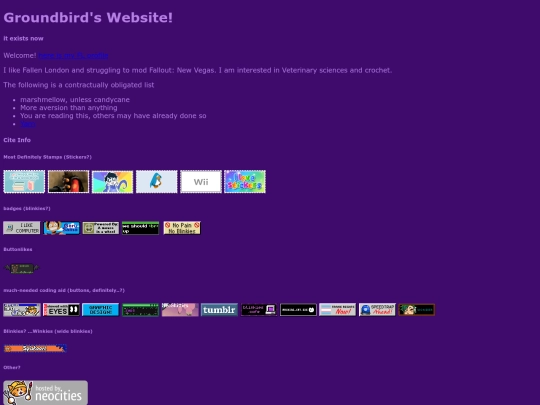Click the black button with white cat icon
The image size is (540, 405).
coord(298,310)
